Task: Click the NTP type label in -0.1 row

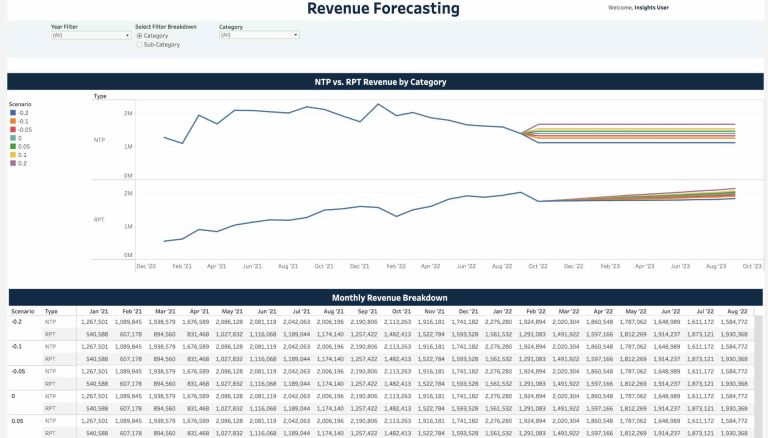Action: [x=50, y=346]
